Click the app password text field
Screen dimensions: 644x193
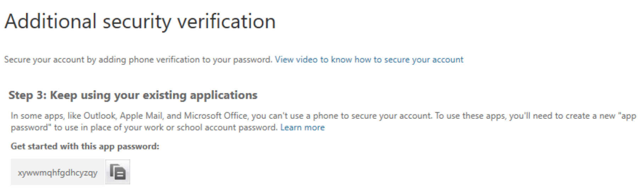58,172
